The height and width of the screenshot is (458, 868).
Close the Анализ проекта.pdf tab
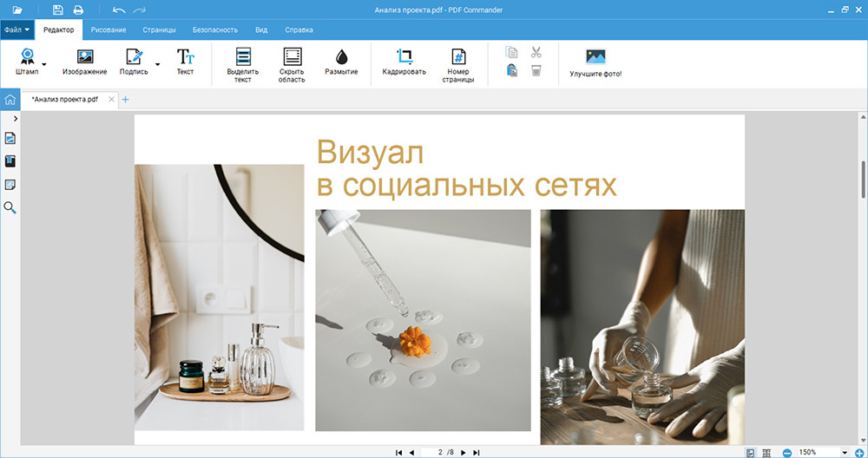[111, 100]
